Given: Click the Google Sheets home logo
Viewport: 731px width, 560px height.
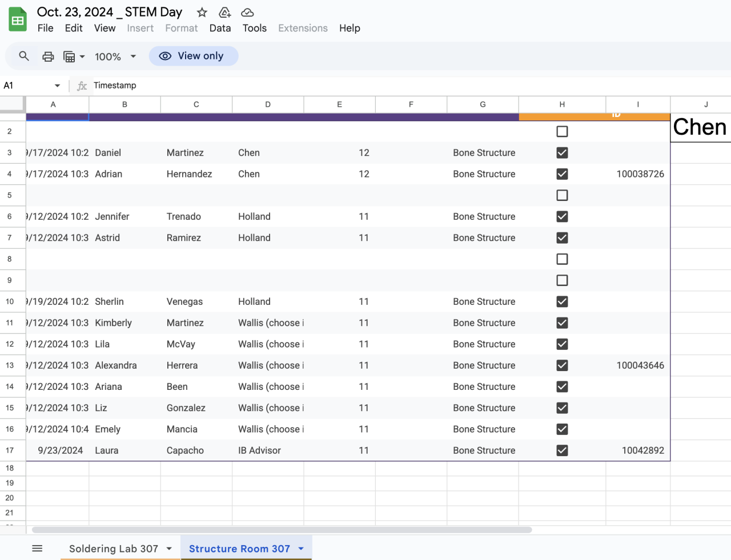Looking at the screenshot, I should click(18, 20).
